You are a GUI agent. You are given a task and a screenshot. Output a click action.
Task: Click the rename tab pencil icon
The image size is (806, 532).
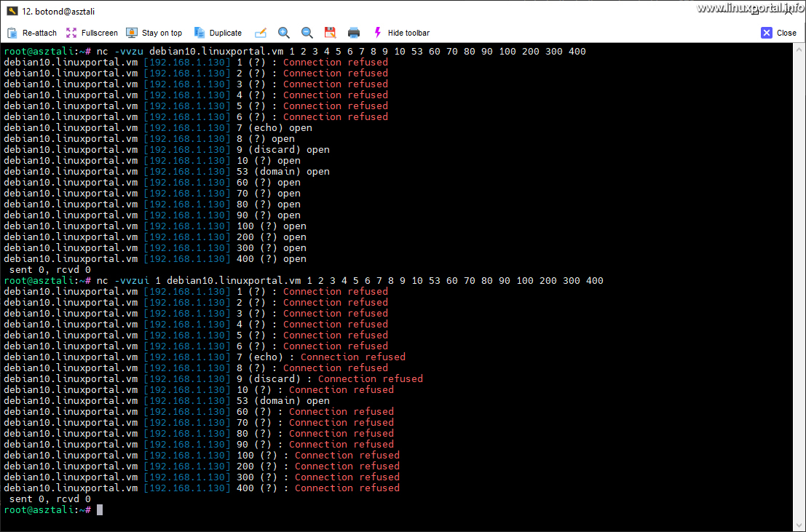261,33
